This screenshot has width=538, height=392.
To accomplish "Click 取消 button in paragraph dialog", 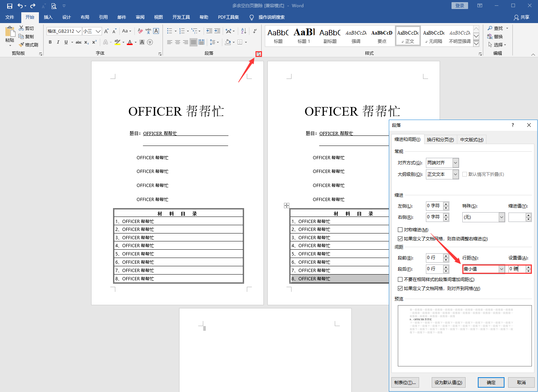I will [x=521, y=382].
